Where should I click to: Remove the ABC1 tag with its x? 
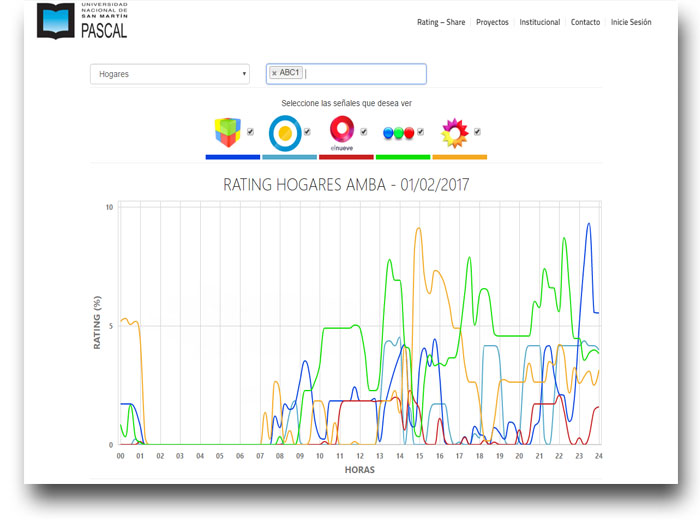274,73
